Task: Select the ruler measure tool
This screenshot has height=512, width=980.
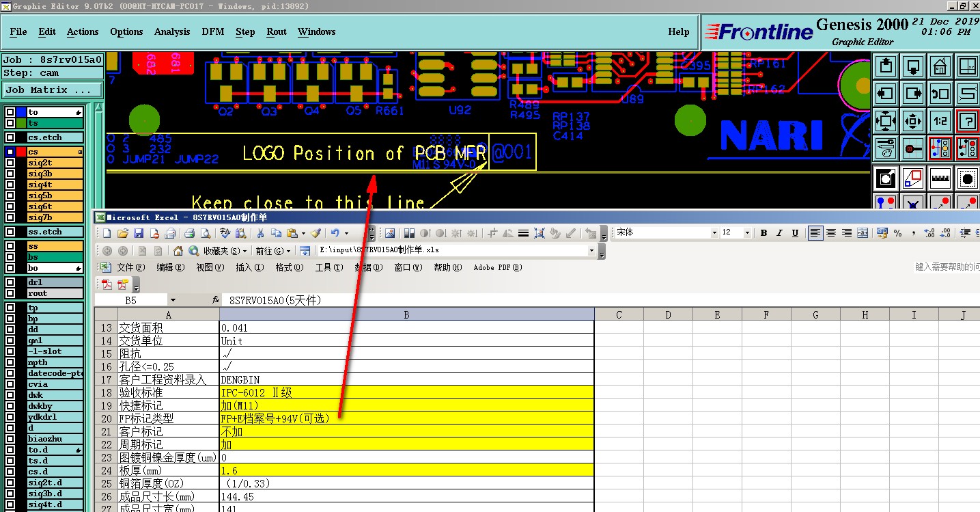Action: click(940, 178)
